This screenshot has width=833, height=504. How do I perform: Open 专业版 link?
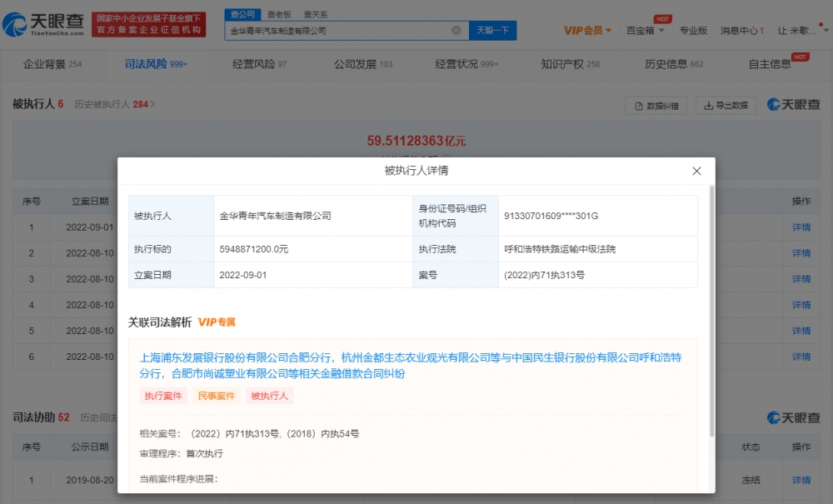click(693, 30)
